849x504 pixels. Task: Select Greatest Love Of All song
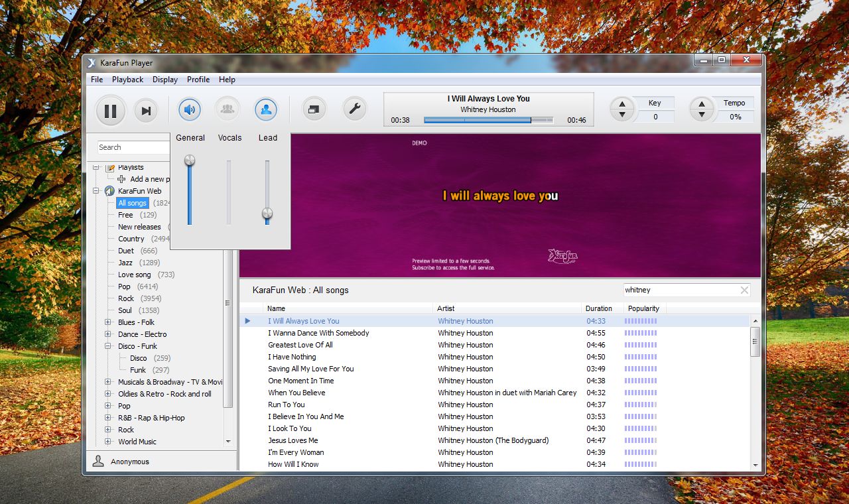pyautogui.click(x=300, y=345)
